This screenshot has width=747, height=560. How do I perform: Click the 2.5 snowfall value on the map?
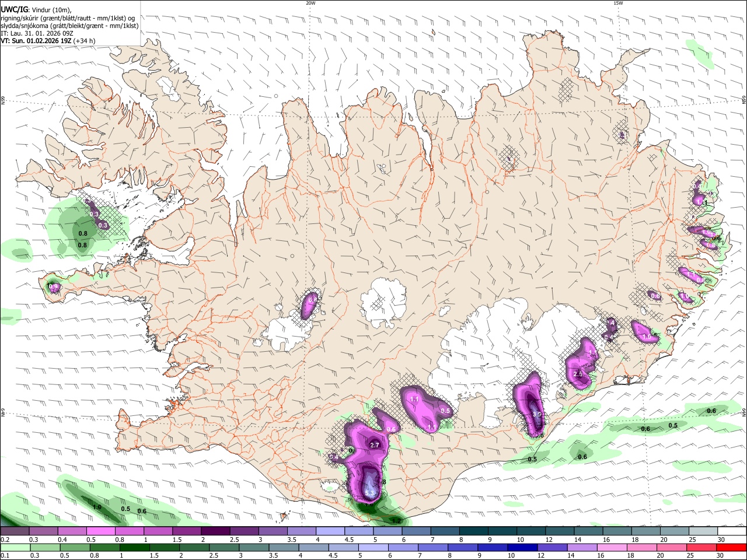[x=578, y=374]
